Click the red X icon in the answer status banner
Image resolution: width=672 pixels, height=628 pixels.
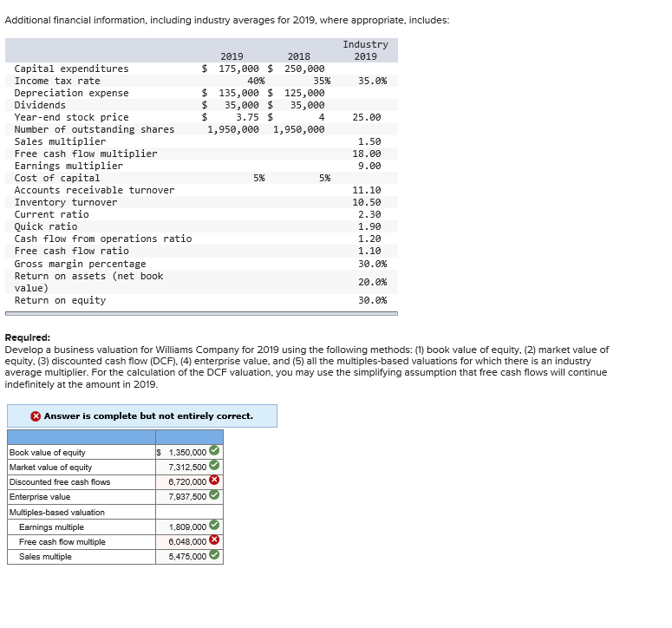(x=36, y=416)
